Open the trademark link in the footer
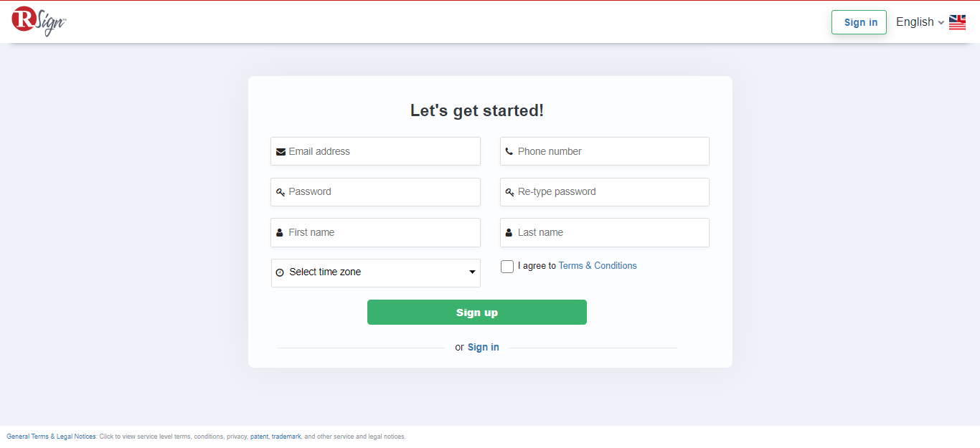This screenshot has height=448, width=980. [286, 436]
